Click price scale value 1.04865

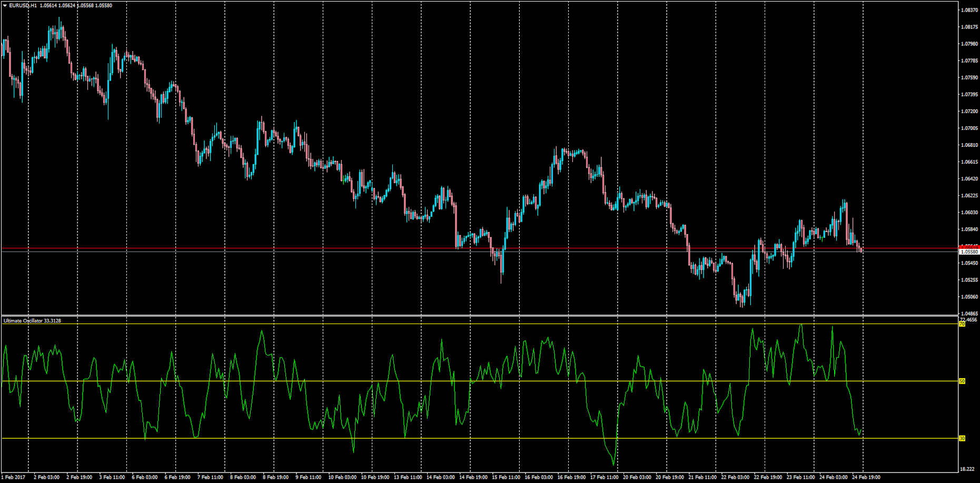[x=969, y=314]
